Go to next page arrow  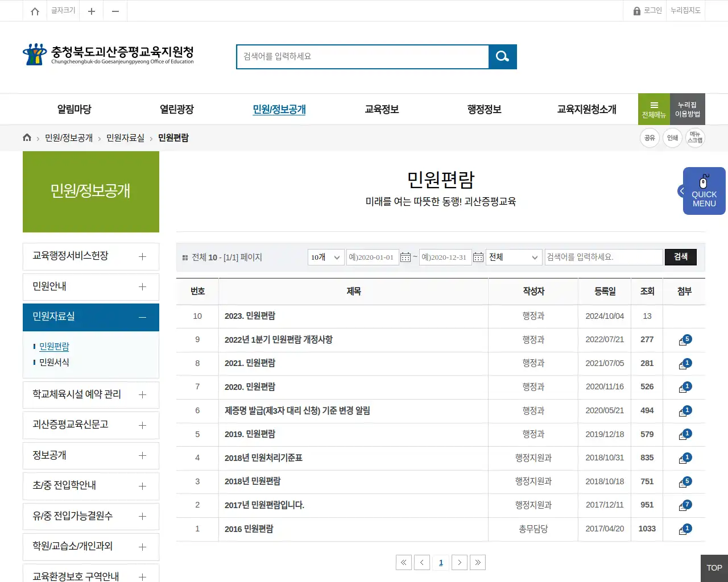(460, 562)
